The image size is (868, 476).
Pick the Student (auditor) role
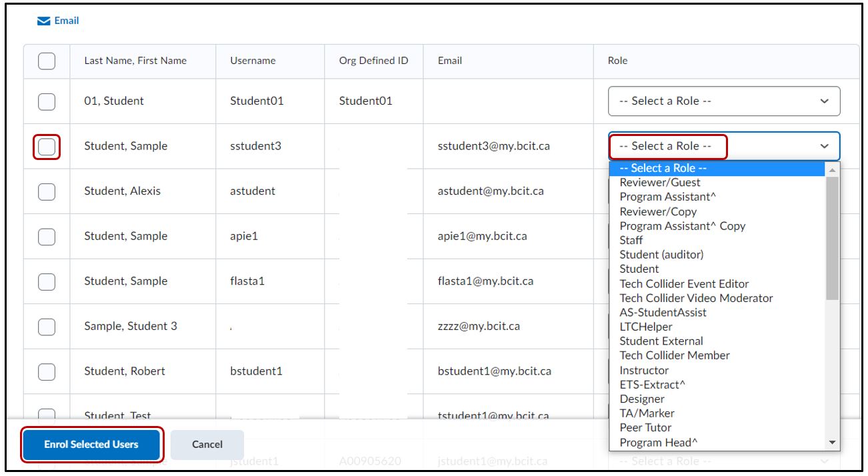[x=661, y=255]
